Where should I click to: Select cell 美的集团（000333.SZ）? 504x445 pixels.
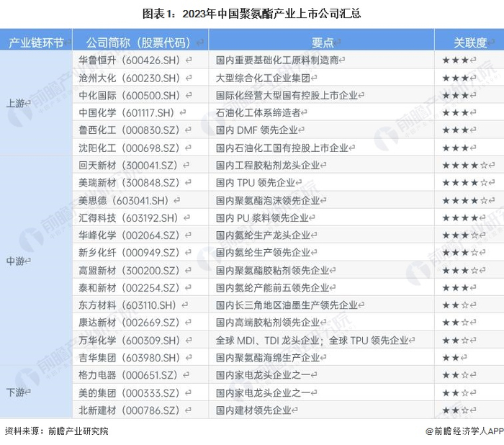140,392
